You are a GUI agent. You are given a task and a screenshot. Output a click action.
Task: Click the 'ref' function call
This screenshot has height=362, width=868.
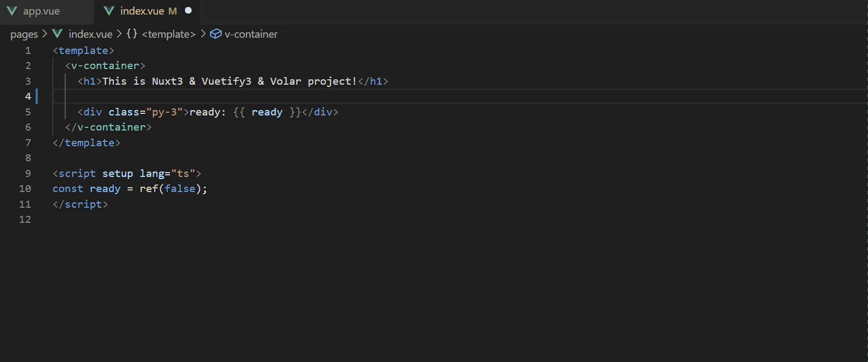[149, 189]
